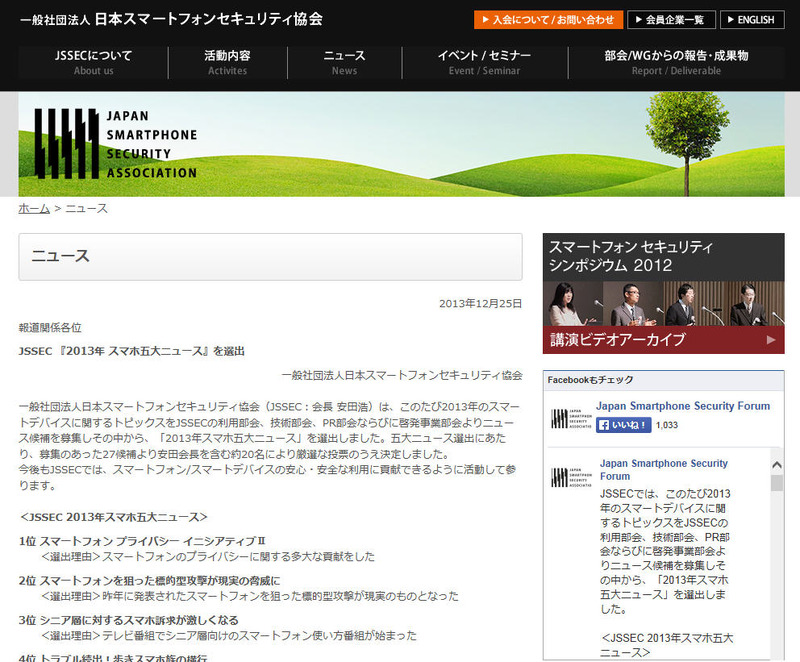
Task: Click the JSSEC logo in the banner
Action: coord(115,143)
